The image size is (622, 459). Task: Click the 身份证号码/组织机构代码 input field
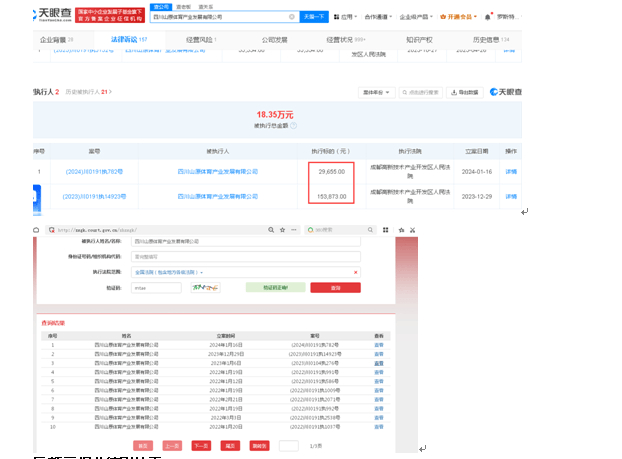click(246, 257)
